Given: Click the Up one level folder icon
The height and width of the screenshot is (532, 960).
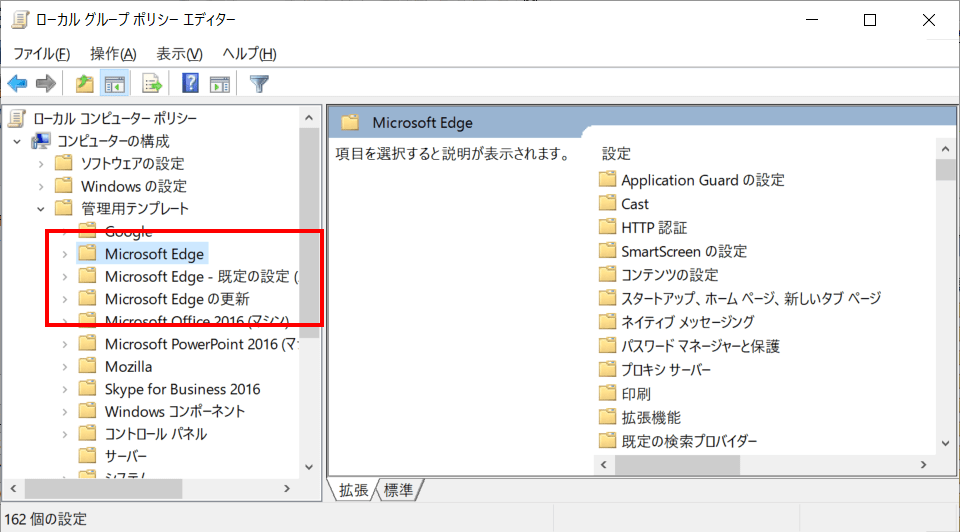Looking at the screenshot, I should [x=84, y=83].
